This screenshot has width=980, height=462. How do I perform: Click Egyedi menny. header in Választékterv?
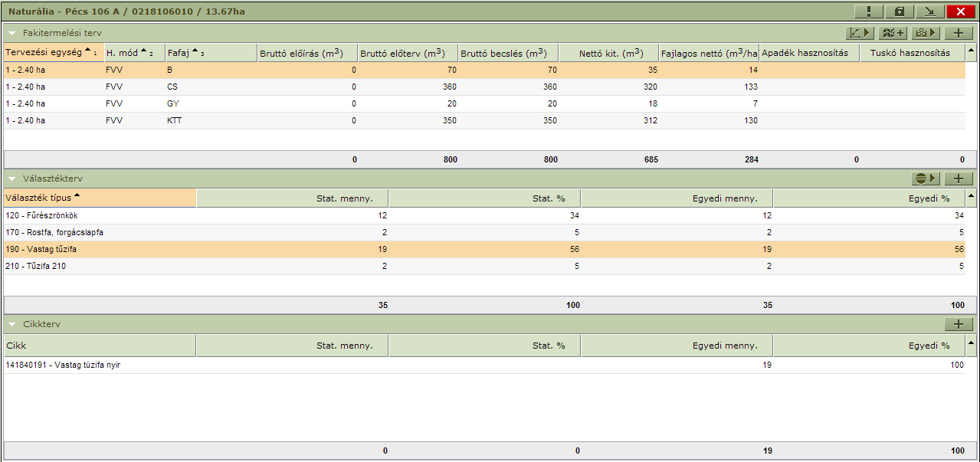(677, 198)
